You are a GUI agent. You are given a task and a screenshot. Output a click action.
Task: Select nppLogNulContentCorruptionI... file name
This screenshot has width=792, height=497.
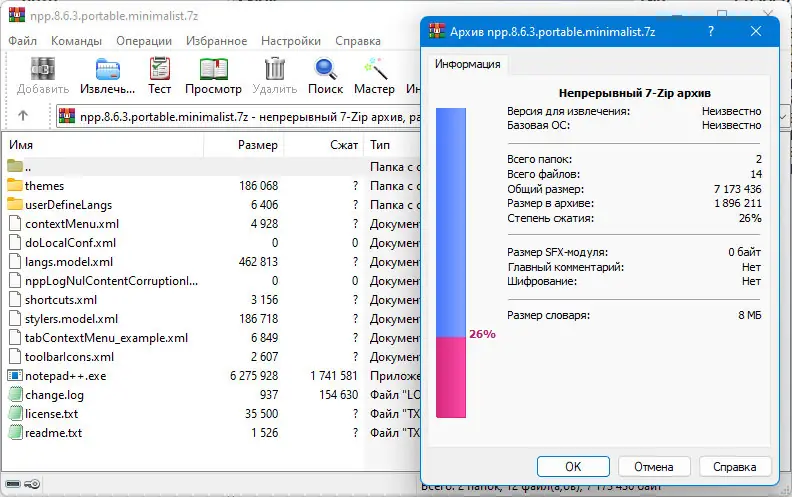click(x=111, y=281)
